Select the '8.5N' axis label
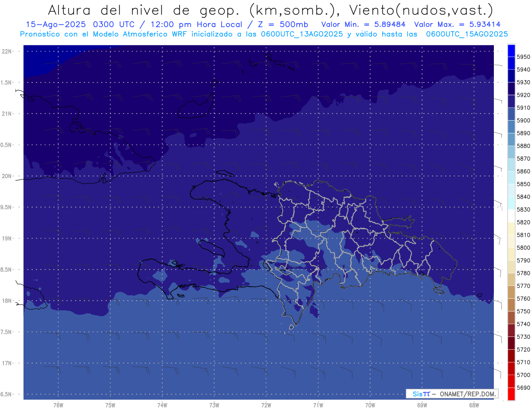Image resolution: width=532 pixels, height=411 pixels. coord(6,270)
